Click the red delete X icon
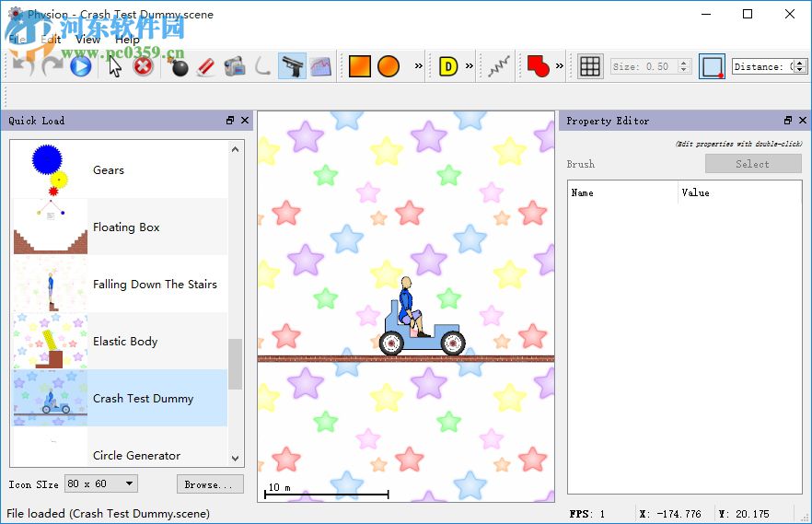This screenshot has height=524, width=812. (144, 66)
